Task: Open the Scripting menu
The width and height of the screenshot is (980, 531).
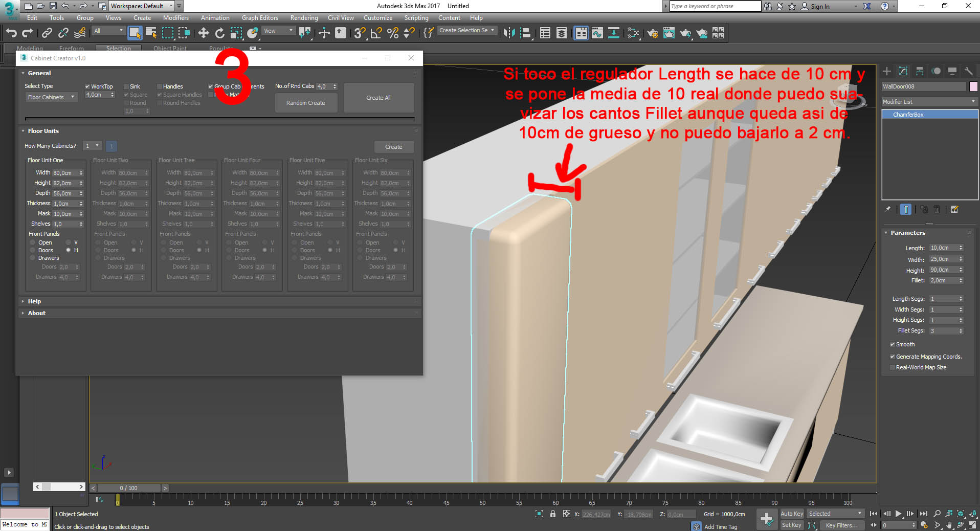Action: pos(416,18)
